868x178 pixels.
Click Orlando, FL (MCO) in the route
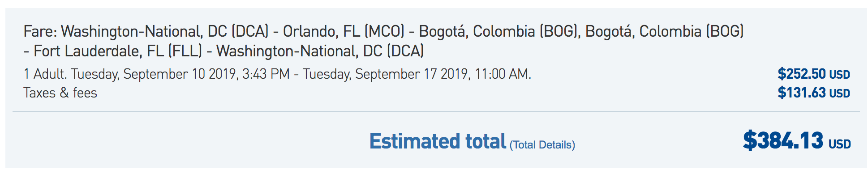tap(344, 31)
